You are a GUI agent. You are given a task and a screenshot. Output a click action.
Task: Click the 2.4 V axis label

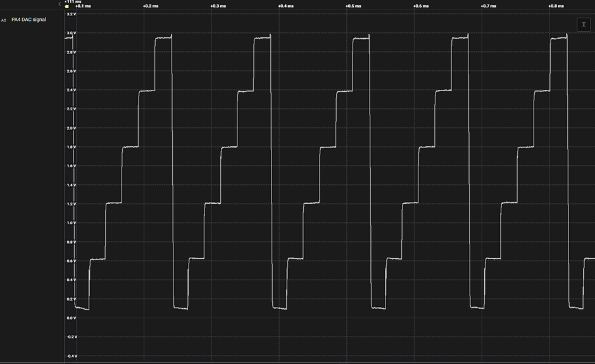[72, 90]
